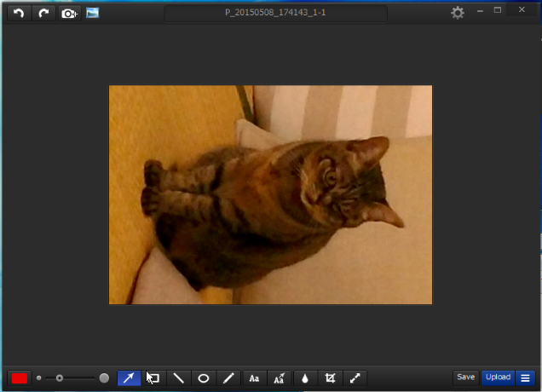Take a new screenshot with camera icon

coord(69,14)
